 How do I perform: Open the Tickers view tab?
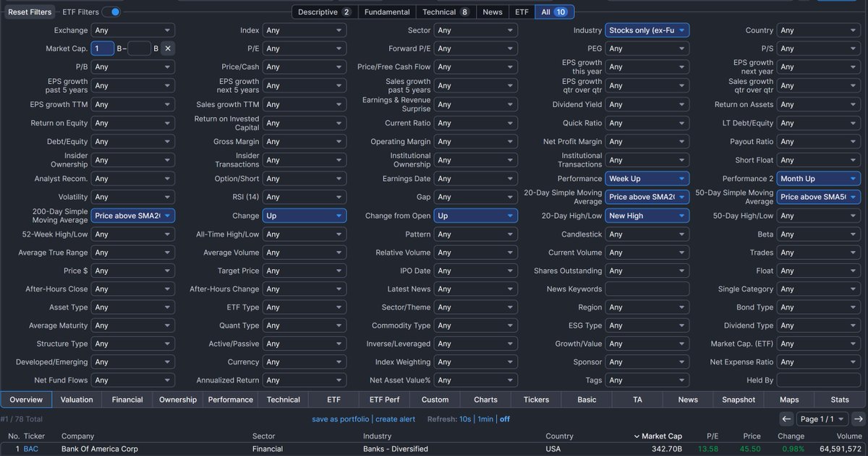coord(536,400)
